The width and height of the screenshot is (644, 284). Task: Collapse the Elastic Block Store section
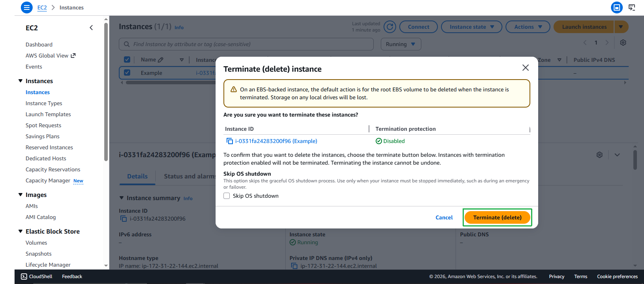point(20,231)
